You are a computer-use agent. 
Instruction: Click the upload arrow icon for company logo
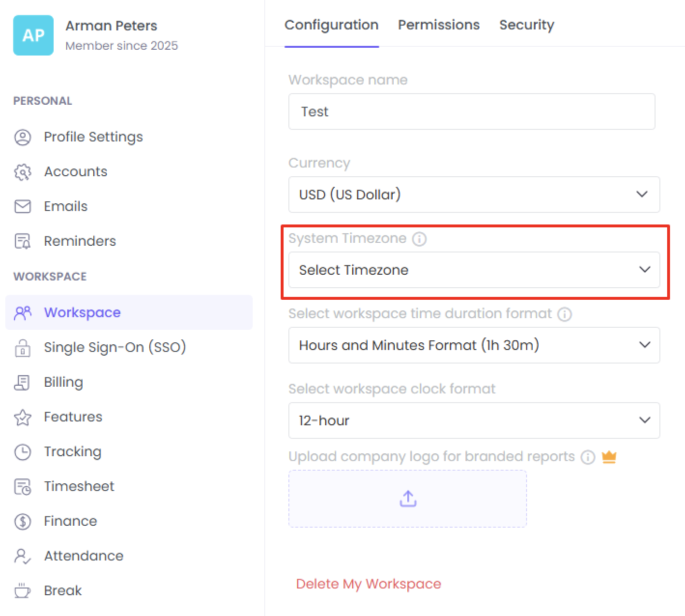point(408,499)
